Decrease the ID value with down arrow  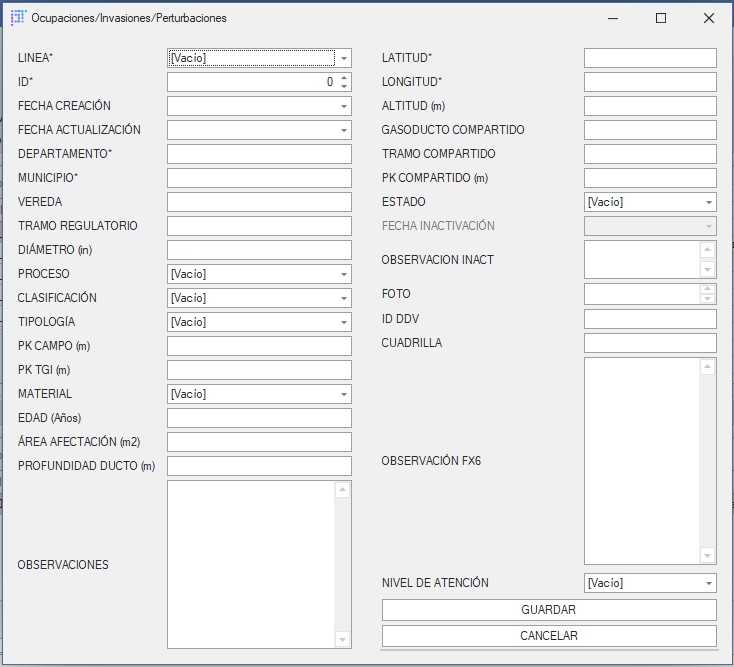pyautogui.click(x=344, y=86)
